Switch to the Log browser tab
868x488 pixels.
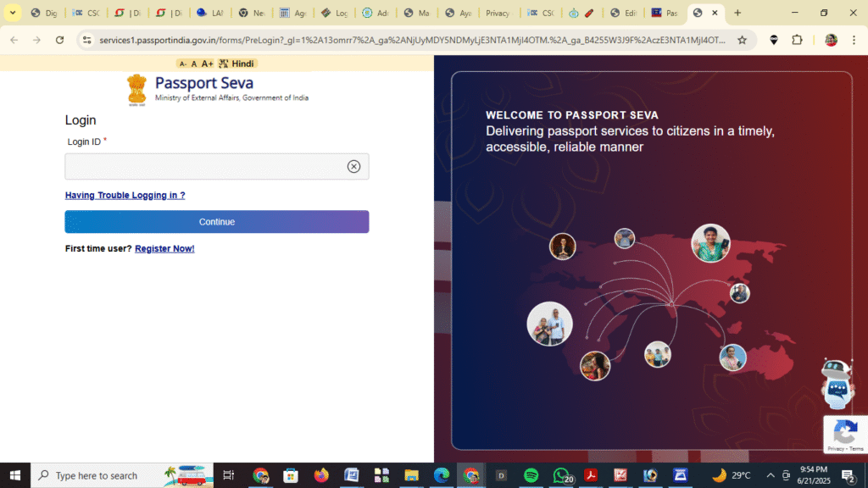(x=334, y=13)
